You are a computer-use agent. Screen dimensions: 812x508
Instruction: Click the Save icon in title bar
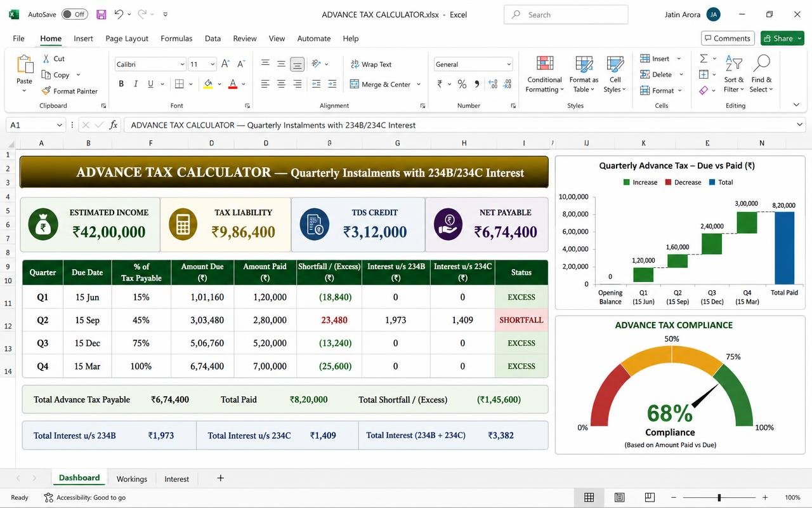[x=101, y=14]
